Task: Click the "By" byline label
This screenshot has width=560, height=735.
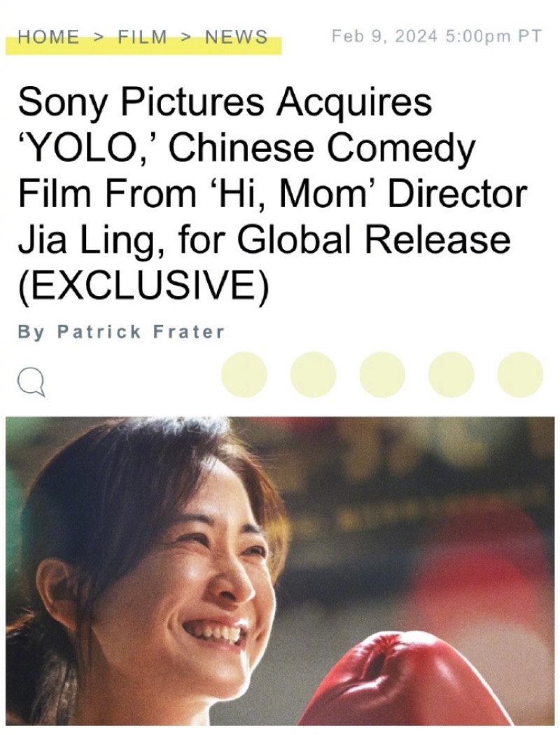Action: pyautogui.click(x=31, y=331)
